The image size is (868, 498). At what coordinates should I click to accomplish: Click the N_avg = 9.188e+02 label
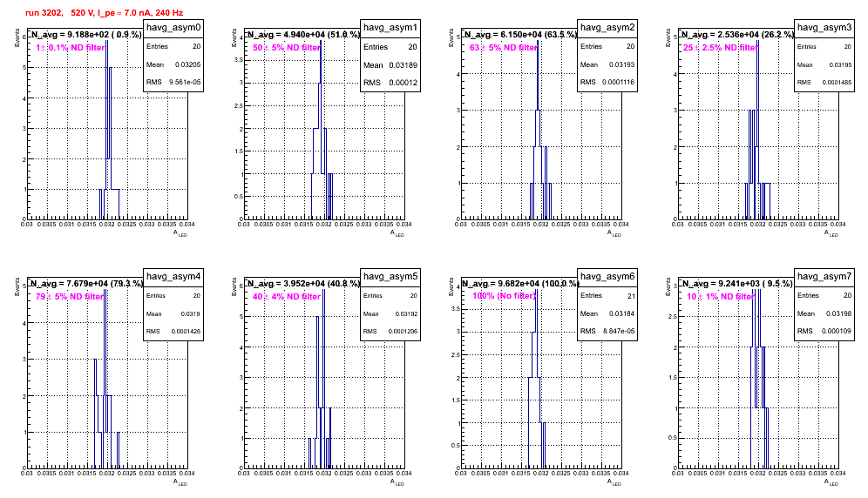[x=85, y=34]
